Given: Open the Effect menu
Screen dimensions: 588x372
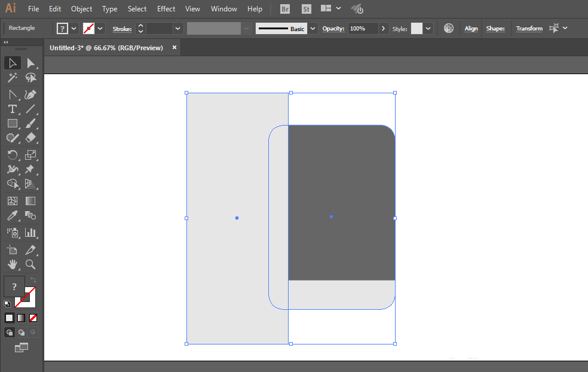Looking at the screenshot, I should point(166,8).
